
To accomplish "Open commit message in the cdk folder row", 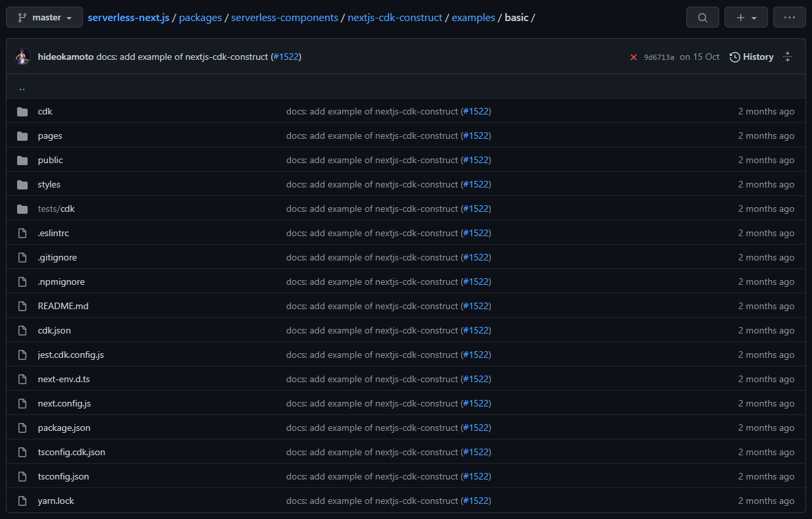I will tap(372, 111).
